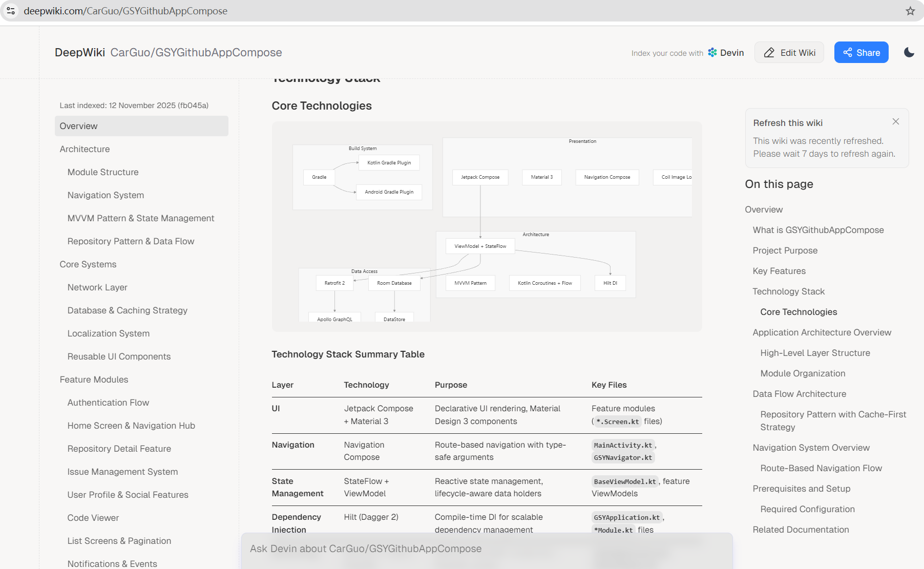Open Core Systems section
The image size is (924, 569).
(x=88, y=264)
